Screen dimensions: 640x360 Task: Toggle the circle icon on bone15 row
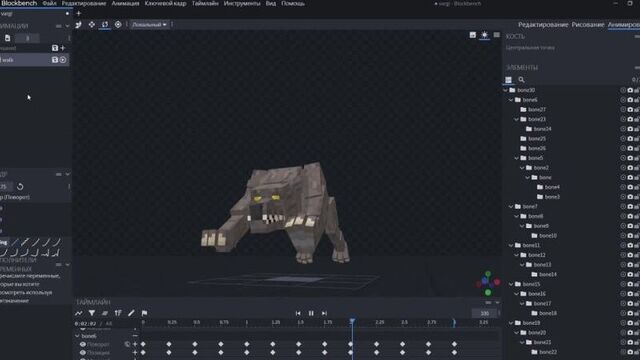[623, 284]
